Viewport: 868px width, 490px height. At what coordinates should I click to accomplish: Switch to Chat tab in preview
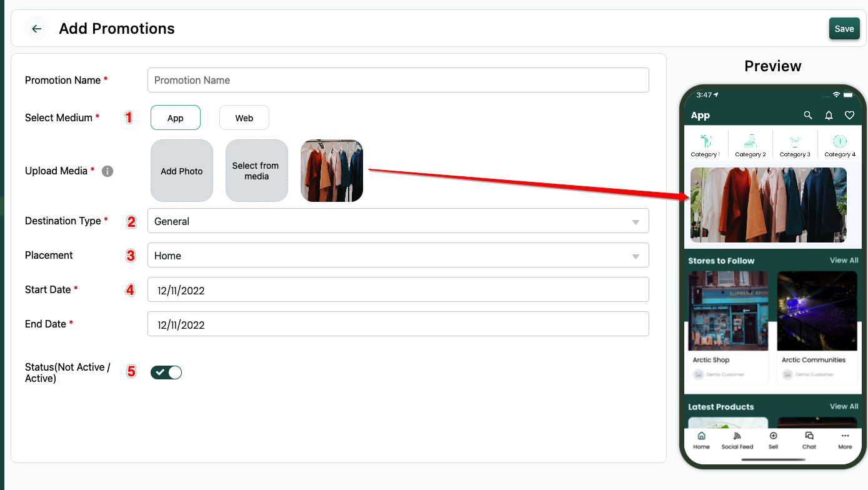pos(809,439)
